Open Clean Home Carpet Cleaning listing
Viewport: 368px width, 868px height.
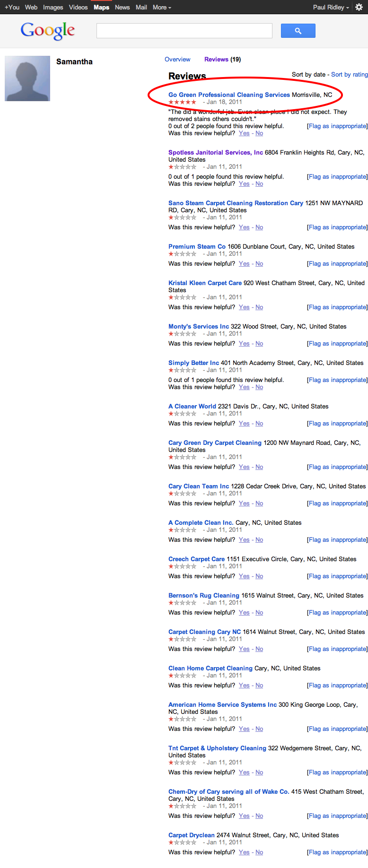pos(210,668)
